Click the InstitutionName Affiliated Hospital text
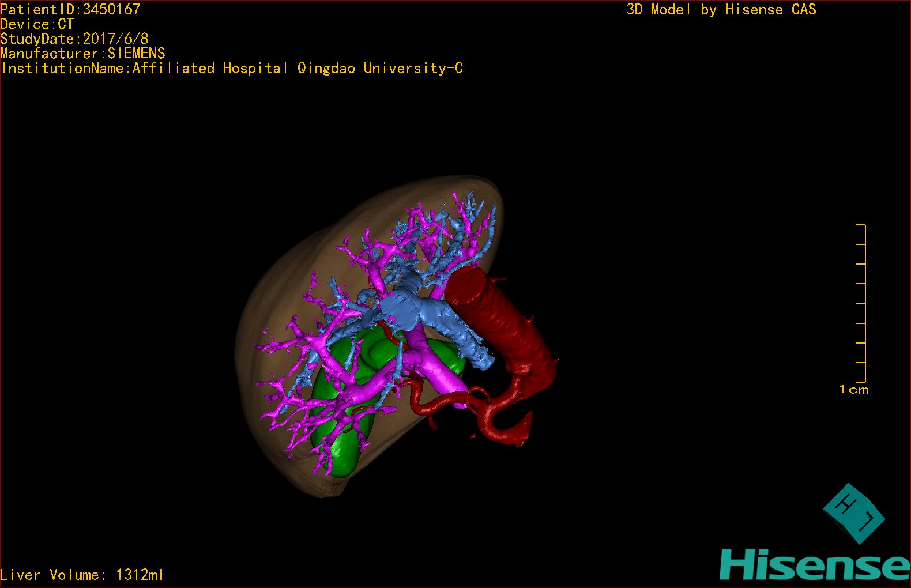911x588 pixels. [x=232, y=69]
